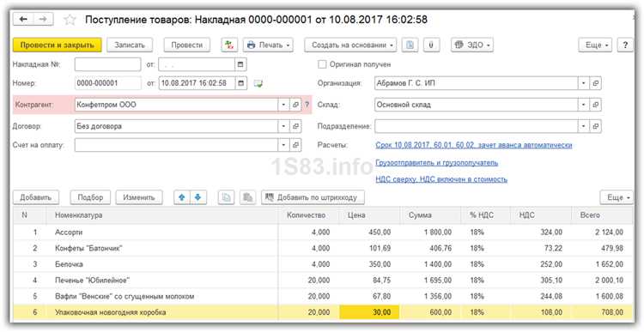Screen dimensions: 644x332
Task: Expand the Счет на оплату dropdown list
Action: tap(283, 145)
